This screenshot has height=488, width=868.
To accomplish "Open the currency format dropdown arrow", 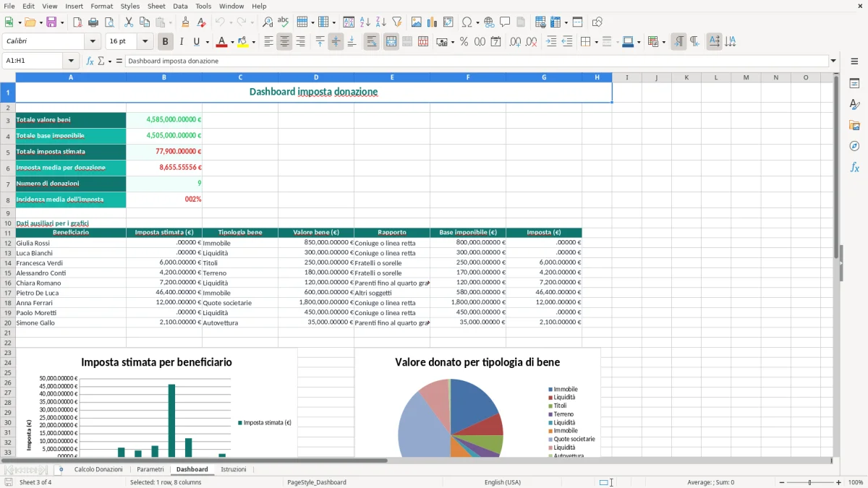I will coord(452,42).
